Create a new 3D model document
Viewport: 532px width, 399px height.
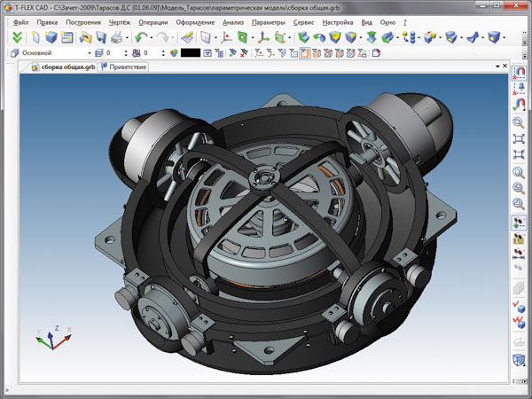pyautogui.click(x=51, y=37)
